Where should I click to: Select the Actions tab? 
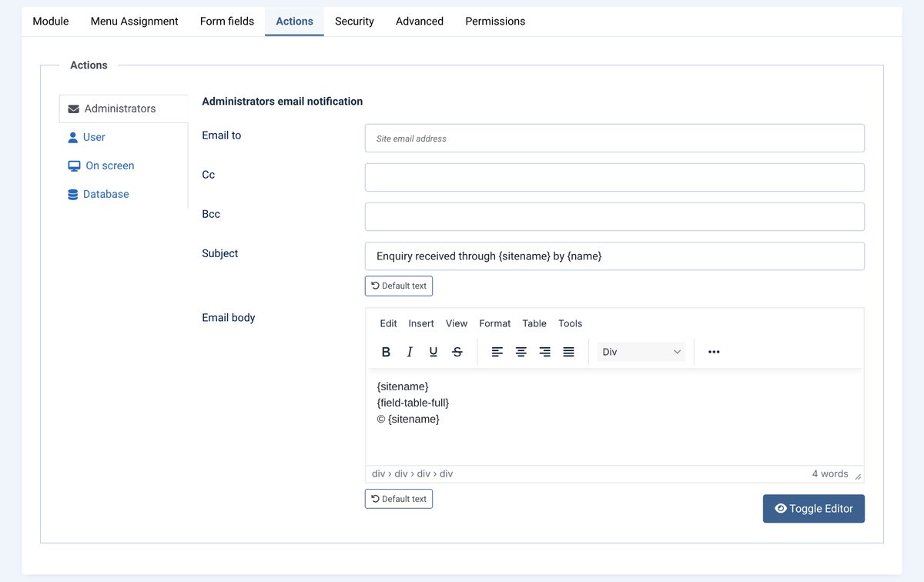(x=294, y=22)
